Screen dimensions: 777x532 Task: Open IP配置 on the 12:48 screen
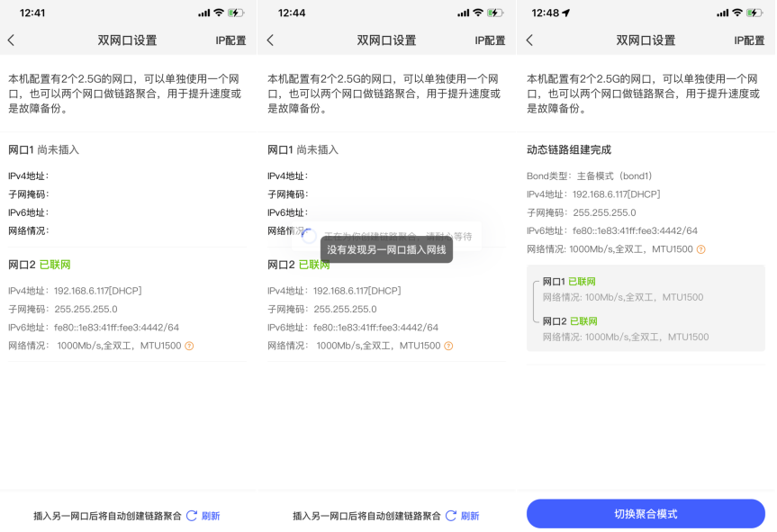click(749, 41)
